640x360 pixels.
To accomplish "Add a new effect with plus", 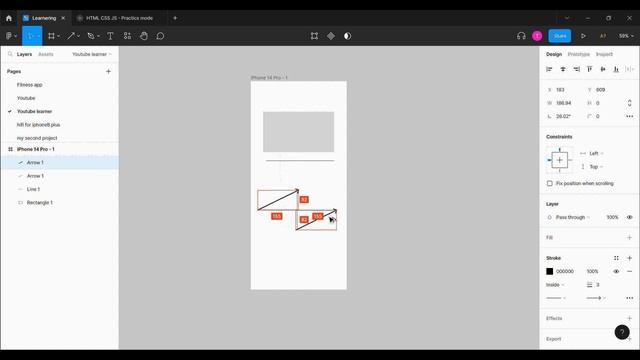I will [629, 318].
